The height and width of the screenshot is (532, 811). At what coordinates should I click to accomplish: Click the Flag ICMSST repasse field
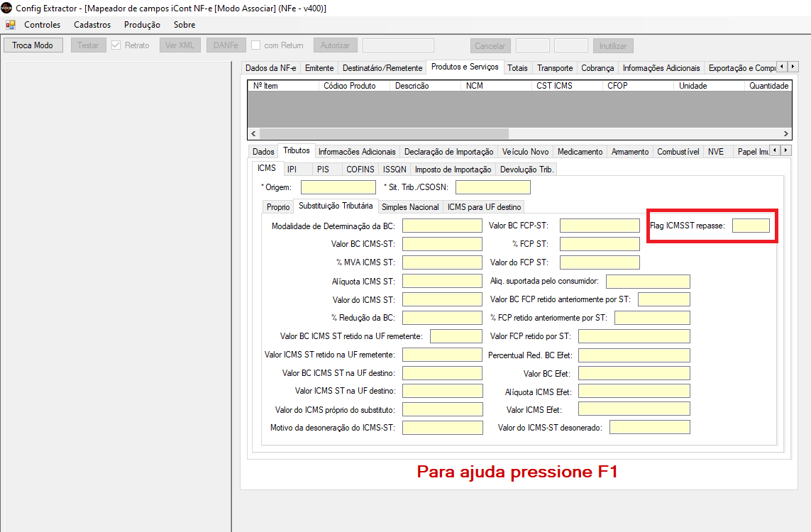(751, 226)
